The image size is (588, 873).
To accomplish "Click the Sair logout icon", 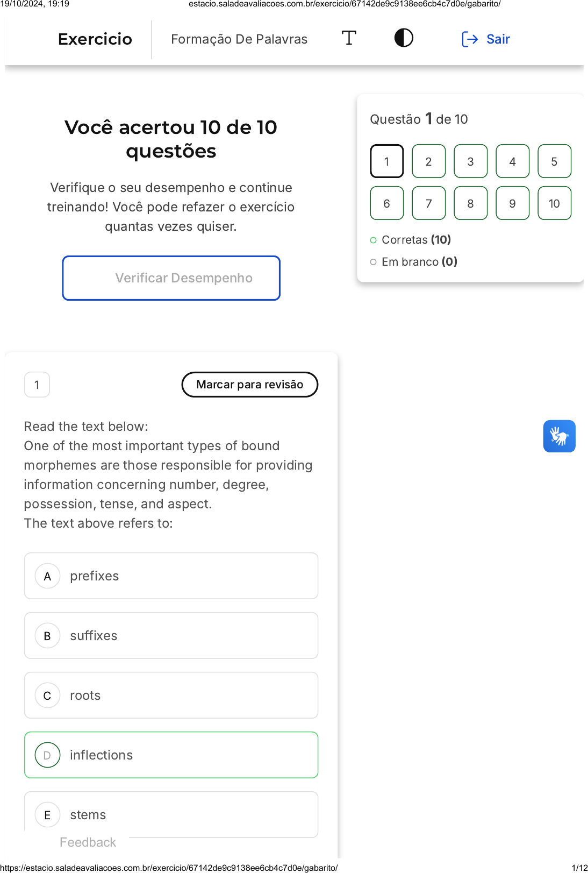I will (x=469, y=39).
